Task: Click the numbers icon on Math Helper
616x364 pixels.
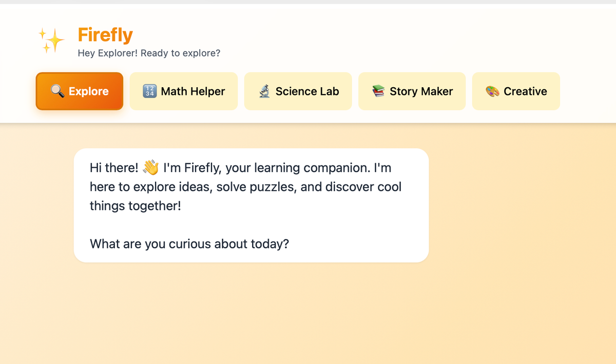Action: 149,91
